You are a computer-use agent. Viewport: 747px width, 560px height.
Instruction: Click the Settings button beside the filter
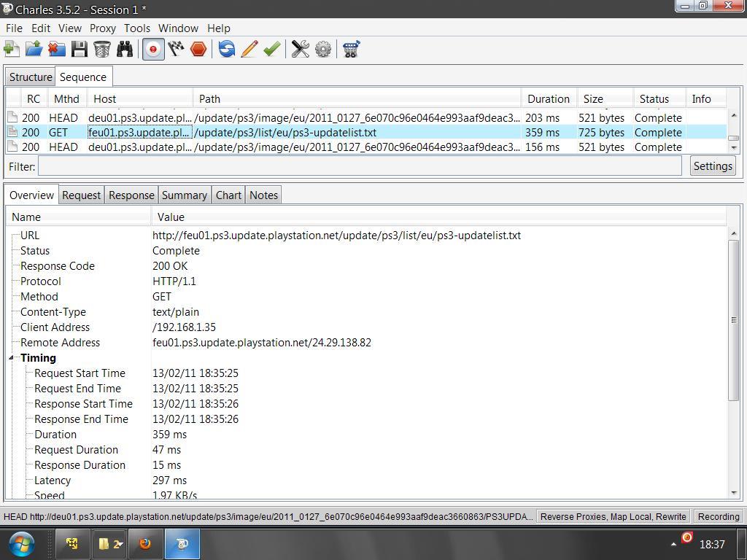pyautogui.click(x=712, y=166)
